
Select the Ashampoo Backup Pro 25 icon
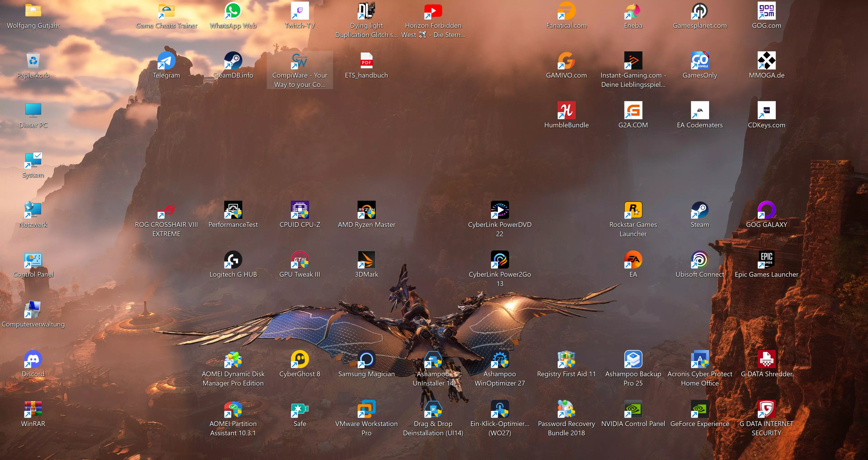[633, 359]
